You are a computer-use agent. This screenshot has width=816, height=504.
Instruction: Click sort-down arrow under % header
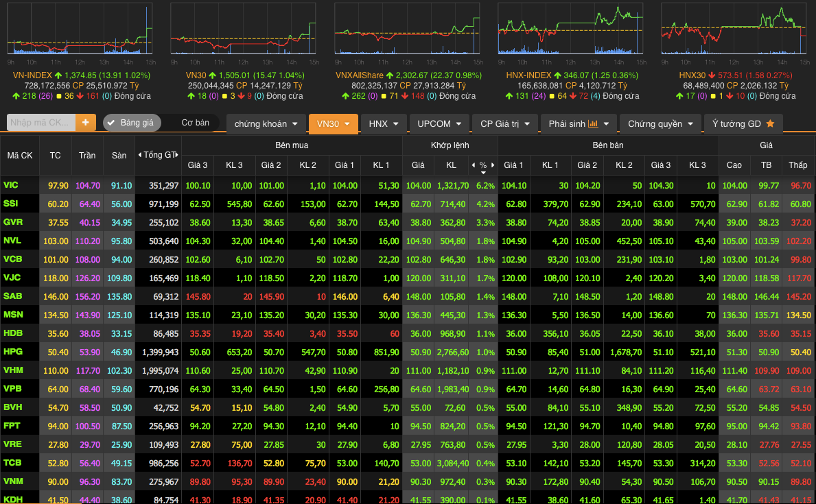pyautogui.click(x=483, y=173)
